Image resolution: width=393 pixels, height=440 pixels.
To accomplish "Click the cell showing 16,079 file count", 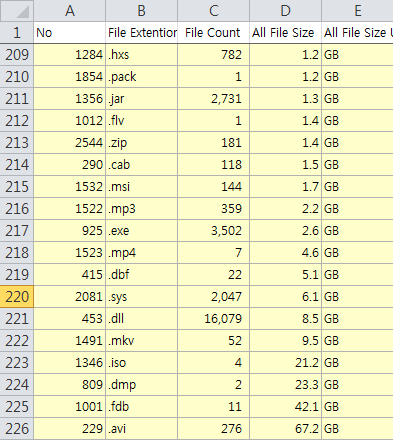I will [213, 318].
